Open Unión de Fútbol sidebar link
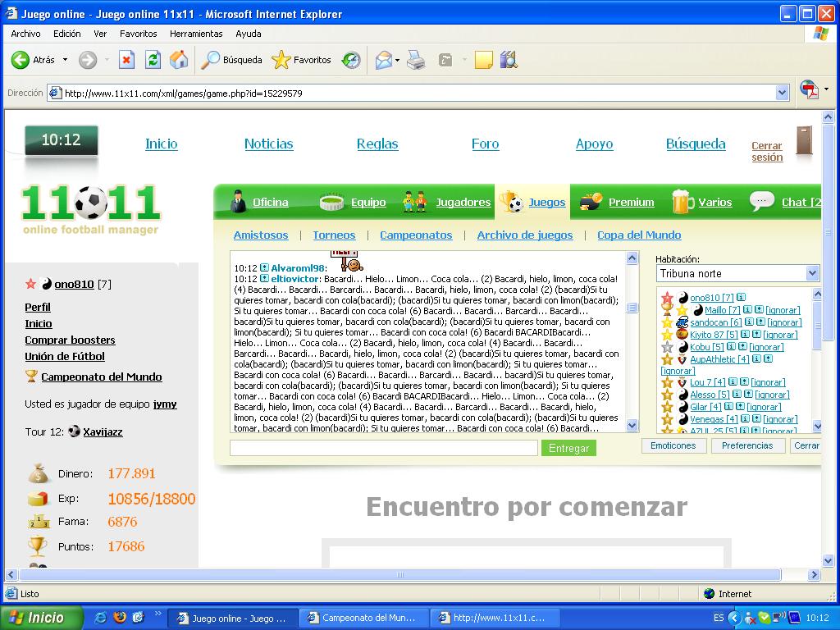 click(x=65, y=356)
